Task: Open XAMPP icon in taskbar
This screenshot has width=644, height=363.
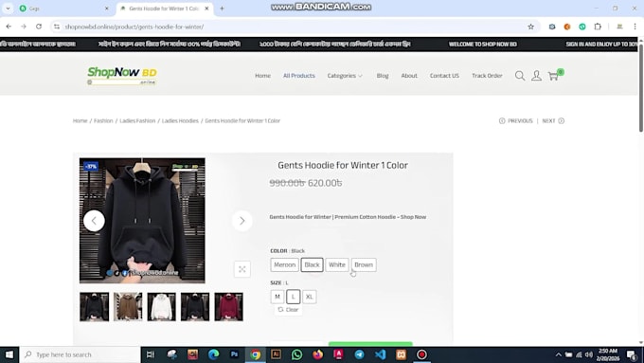Action: (x=402, y=354)
